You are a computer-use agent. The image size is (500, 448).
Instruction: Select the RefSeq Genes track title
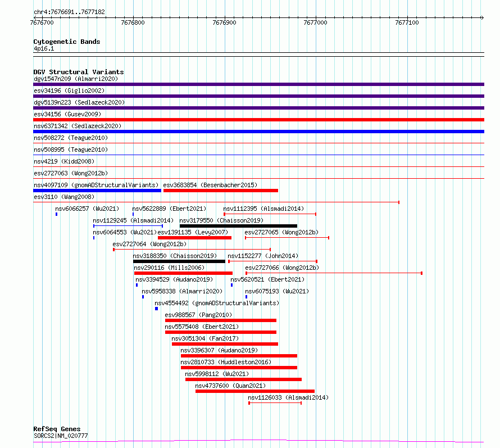tap(57, 429)
